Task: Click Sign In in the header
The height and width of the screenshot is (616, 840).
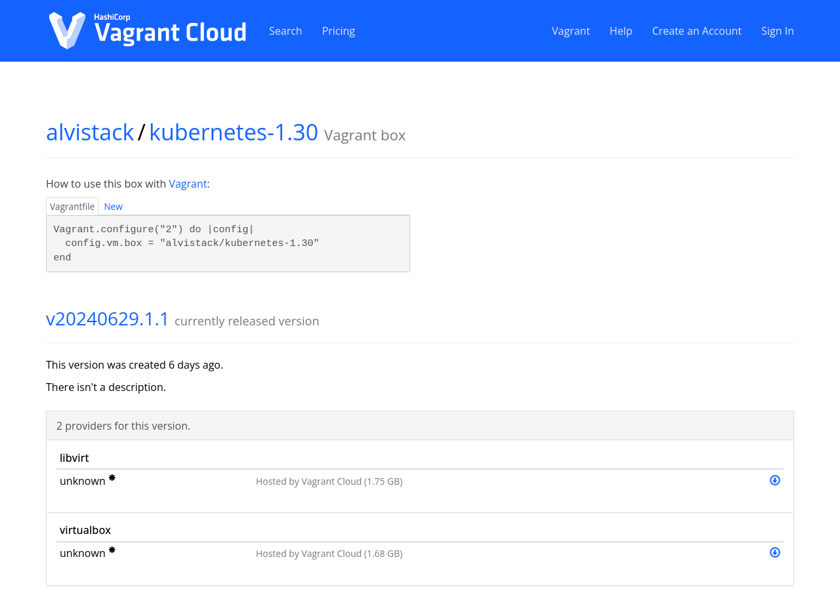Action: point(777,31)
